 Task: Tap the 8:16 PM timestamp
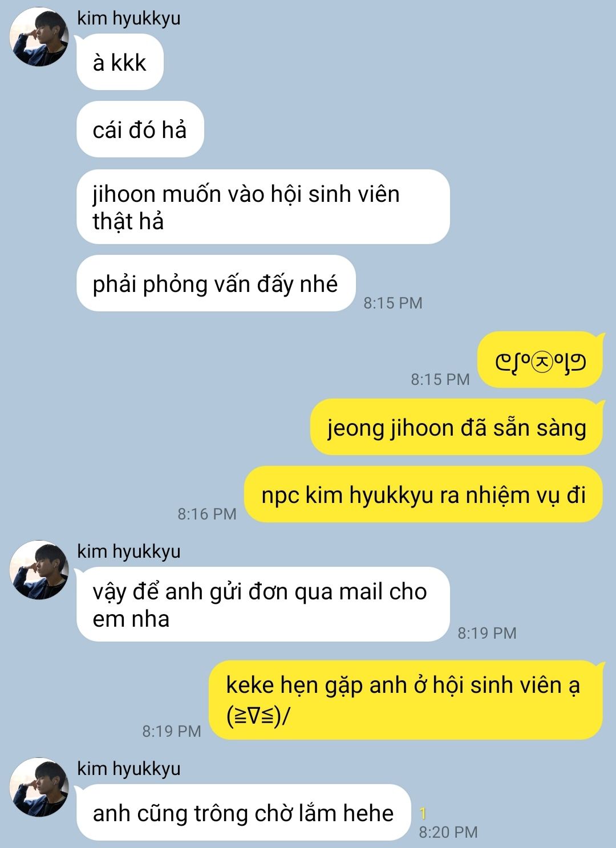coord(207,514)
